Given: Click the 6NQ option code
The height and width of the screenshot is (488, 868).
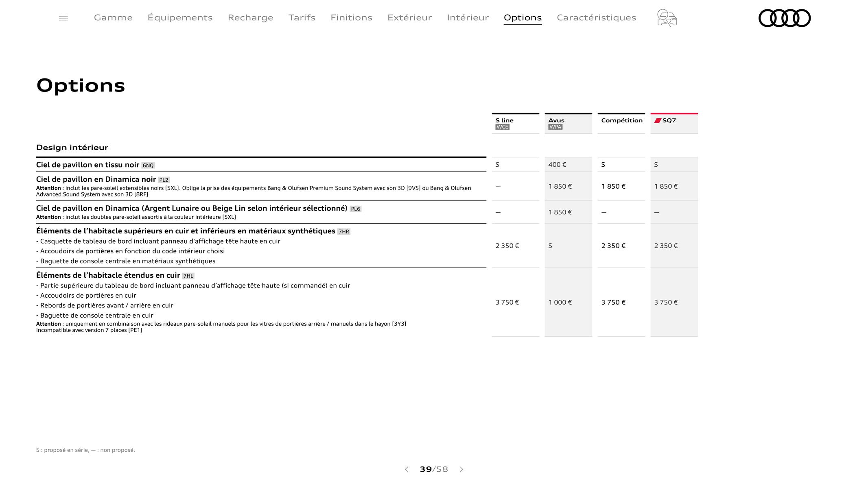Looking at the screenshot, I should pyautogui.click(x=148, y=166).
